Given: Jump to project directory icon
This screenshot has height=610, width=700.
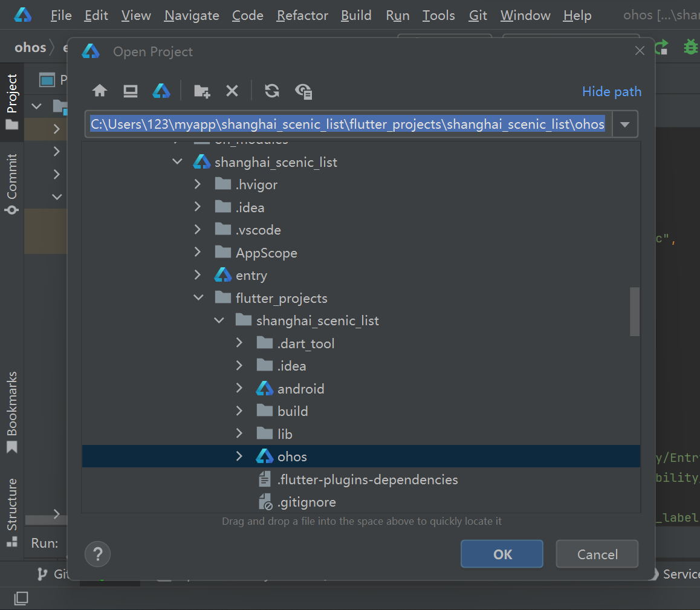Looking at the screenshot, I should [x=161, y=91].
